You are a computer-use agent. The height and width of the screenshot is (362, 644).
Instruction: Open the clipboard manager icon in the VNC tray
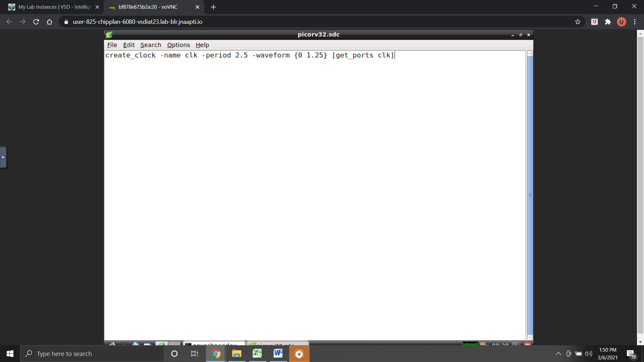pyautogui.click(x=483, y=344)
